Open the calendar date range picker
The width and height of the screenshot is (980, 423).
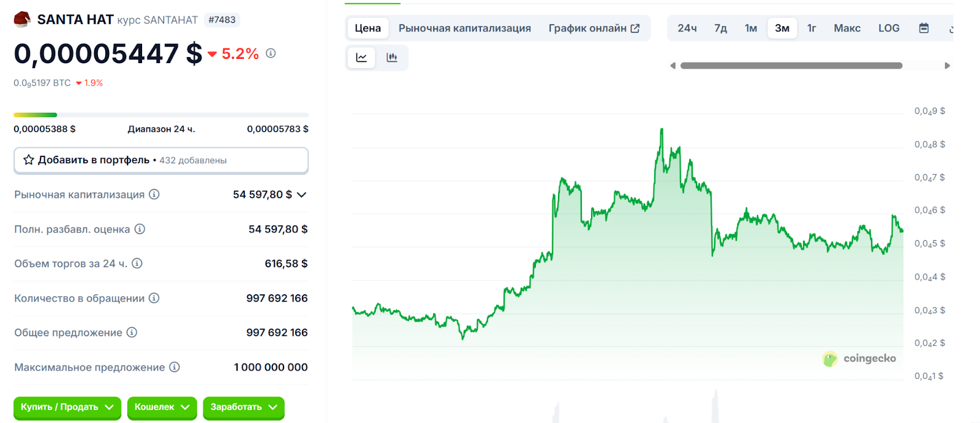point(924,28)
